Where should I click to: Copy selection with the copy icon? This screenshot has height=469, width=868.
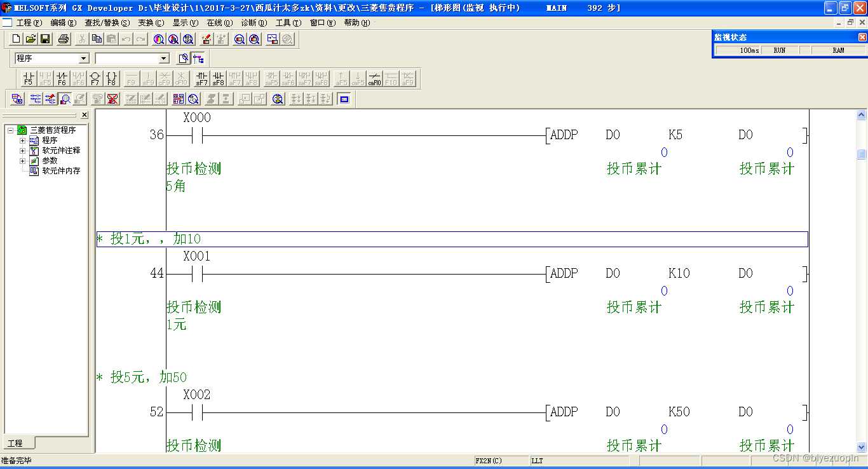pyautogui.click(x=97, y=39)
